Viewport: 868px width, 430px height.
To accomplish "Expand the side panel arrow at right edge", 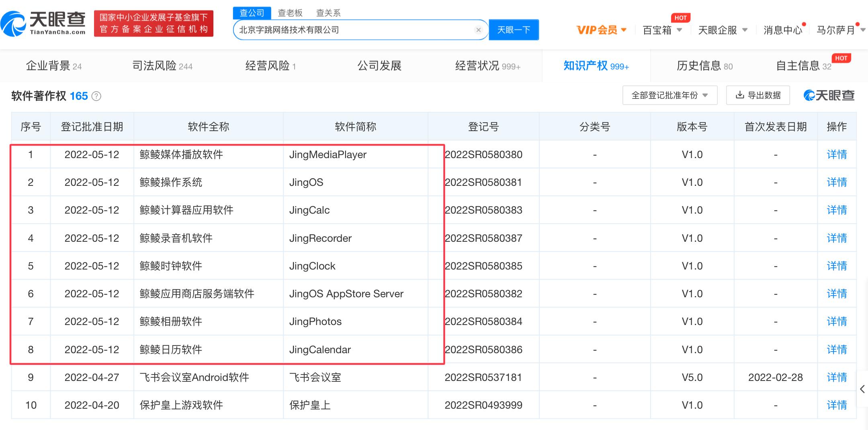I will [862, 389].
